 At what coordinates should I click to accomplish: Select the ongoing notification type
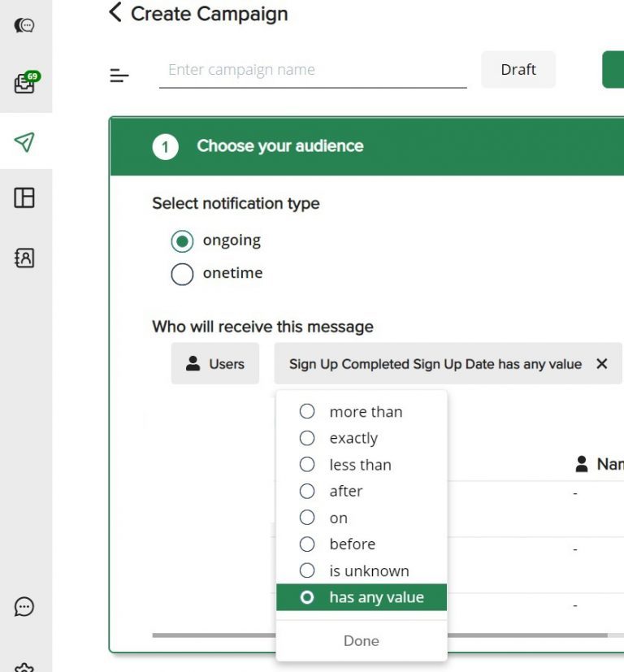pyautogui.click(x=182, y=241)
